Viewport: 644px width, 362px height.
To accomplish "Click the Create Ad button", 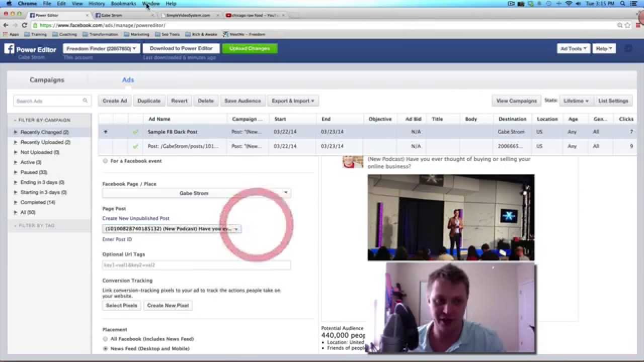I will click(x=115, y=101).
